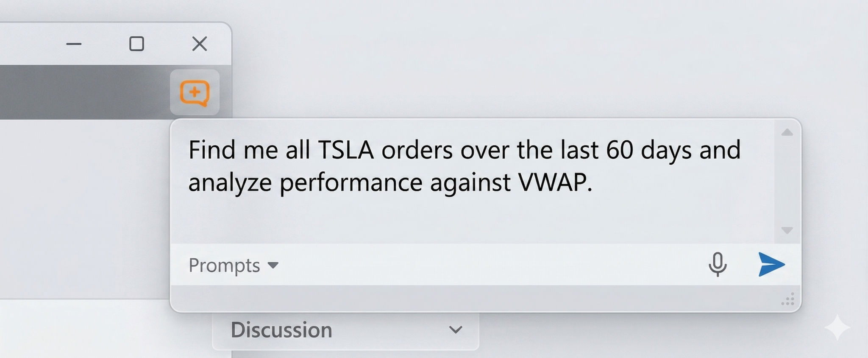Click the word TSLA in the prompt
The image size is (868, 358).
[345, 150]
